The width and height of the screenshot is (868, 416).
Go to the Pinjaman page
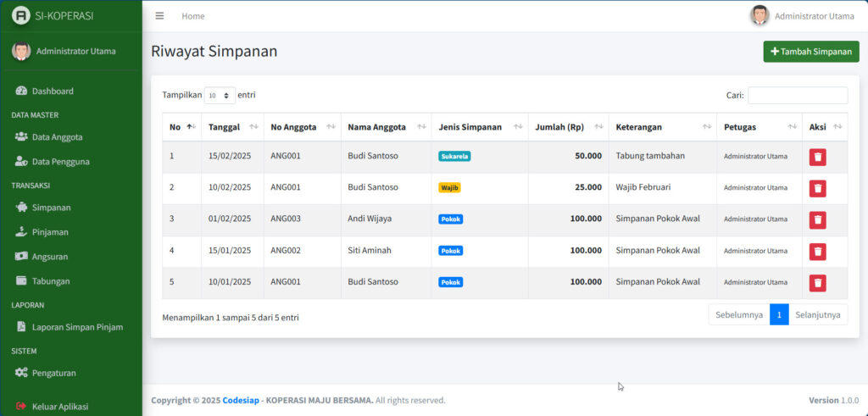[x=50, y=231]
